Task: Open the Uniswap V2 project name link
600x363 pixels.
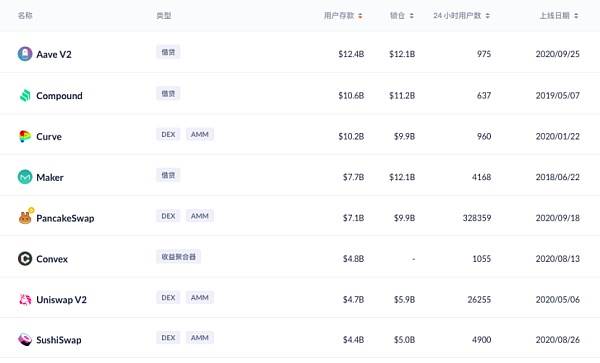Action: tap(62, 300)
